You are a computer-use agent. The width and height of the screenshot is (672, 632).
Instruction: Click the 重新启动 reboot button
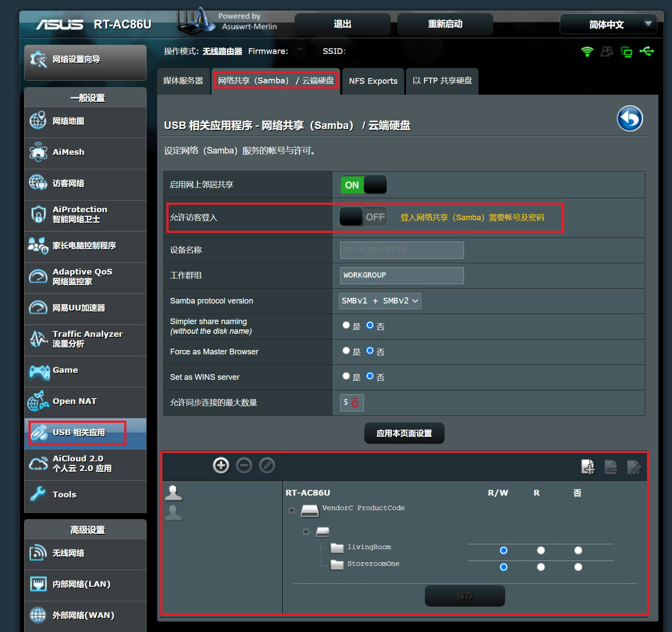click(x=445, y=24)
